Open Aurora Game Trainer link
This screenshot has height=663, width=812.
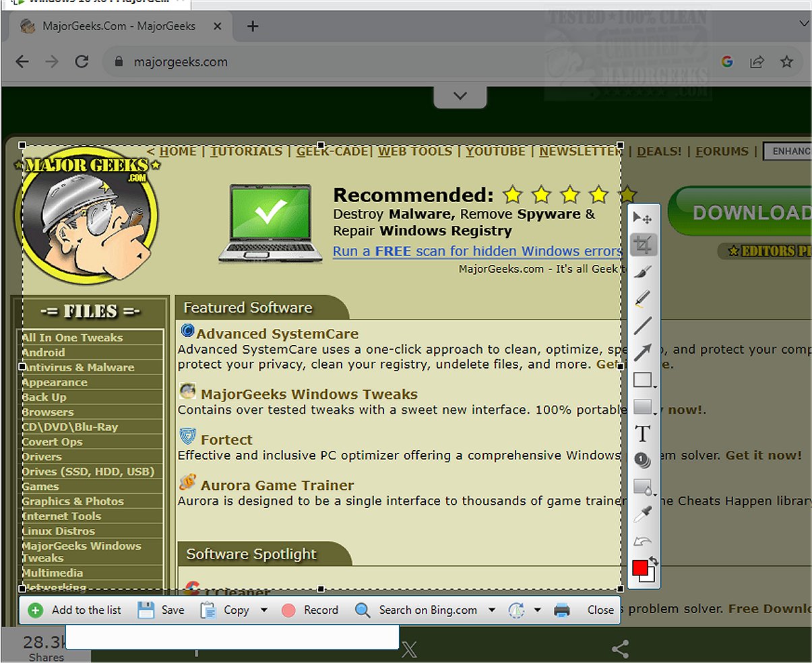tap(277, 485)
